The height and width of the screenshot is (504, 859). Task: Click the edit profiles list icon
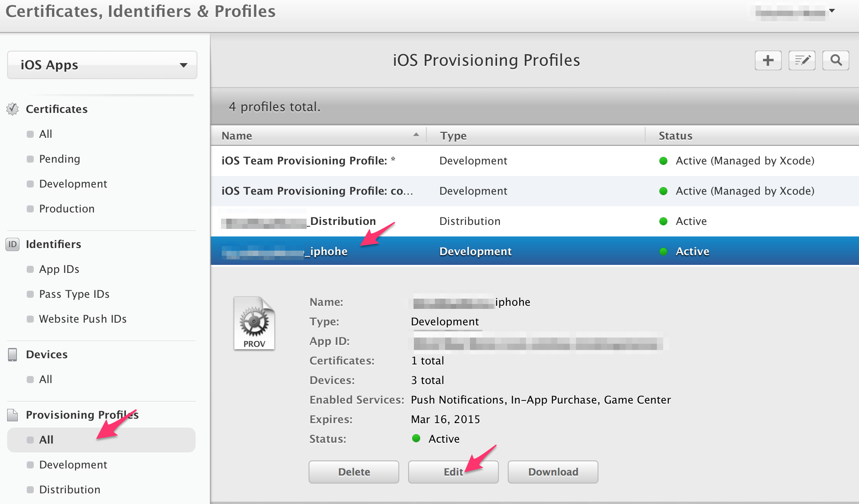click(802, 60)
